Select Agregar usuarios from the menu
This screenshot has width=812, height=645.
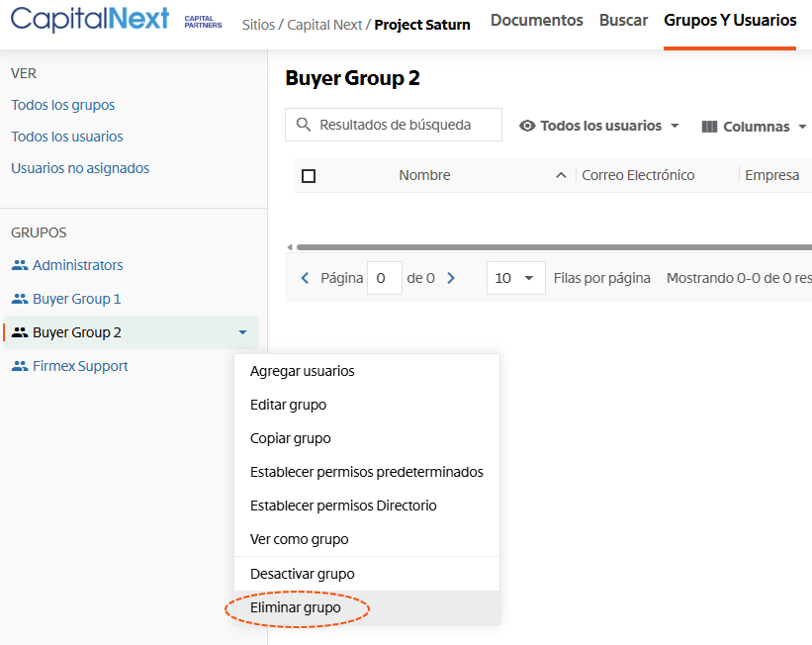click(367, 371)
